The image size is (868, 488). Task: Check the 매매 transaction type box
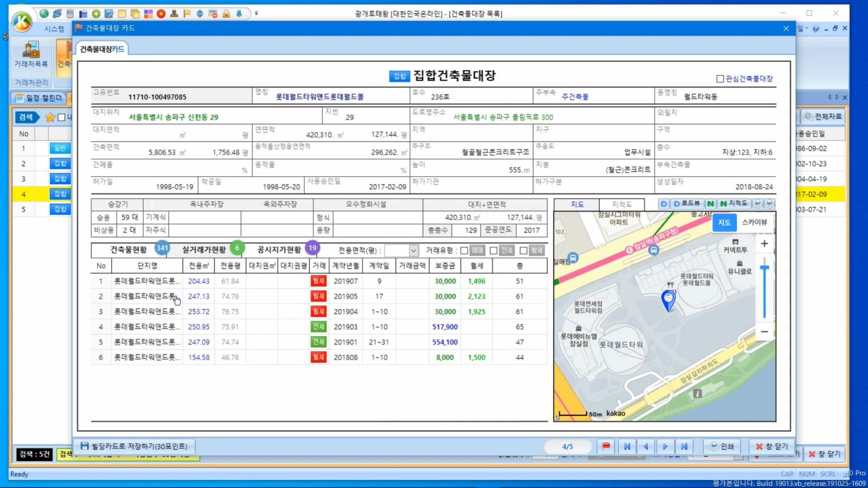click(x=464, y=251)
